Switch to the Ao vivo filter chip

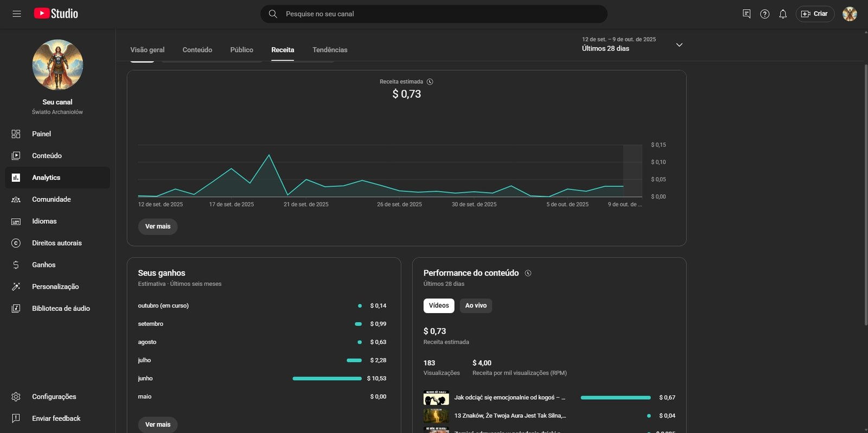pos(476,305)
